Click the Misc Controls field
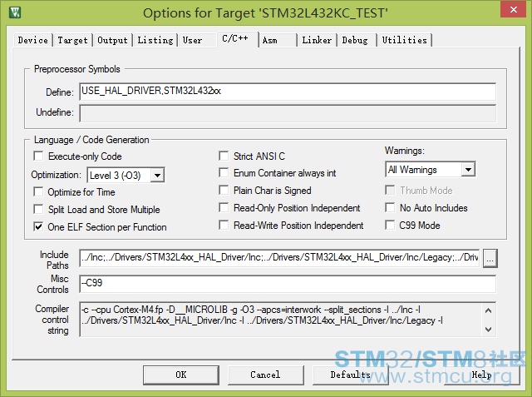532x397 pixels. [288, 284]
